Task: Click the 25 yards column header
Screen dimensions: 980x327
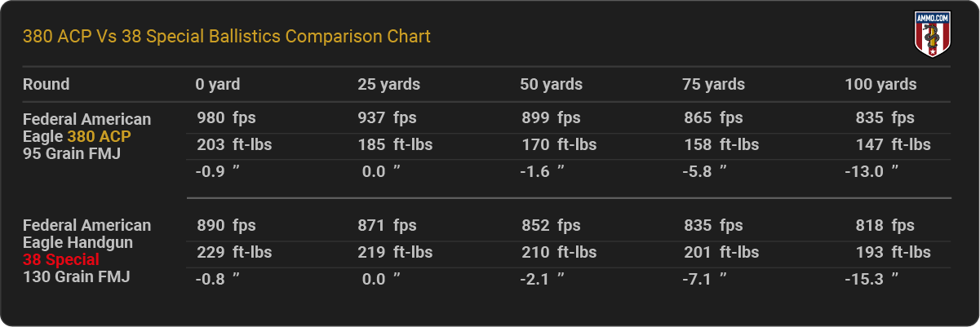Action: (x=388, y=84)
